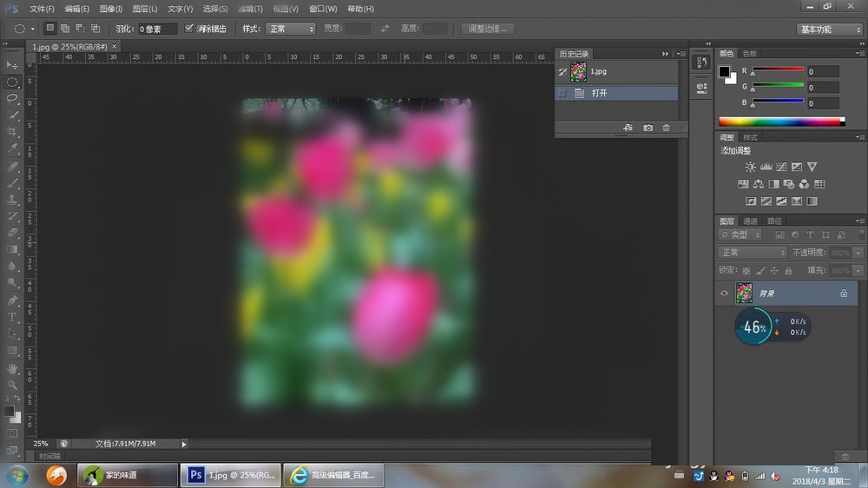The image size is (868, 488).
Task: Activate the Hand tool
Action: point(12,367)
